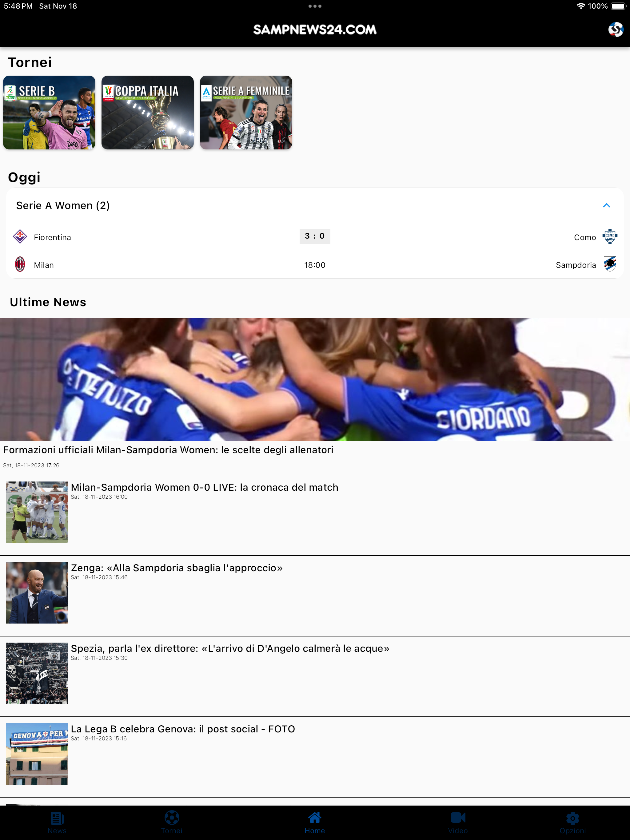Click the Oggi section heading
This screenshot has width=630, height=840.
[24, 178]
